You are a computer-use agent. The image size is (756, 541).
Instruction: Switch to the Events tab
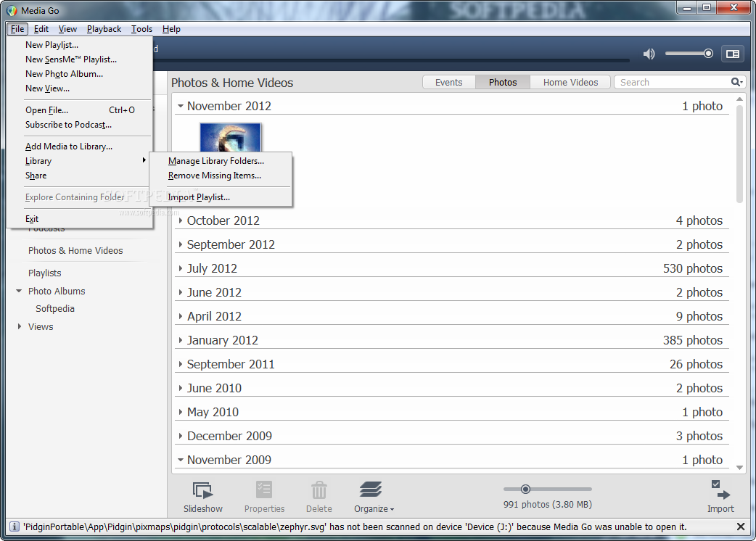449,83
